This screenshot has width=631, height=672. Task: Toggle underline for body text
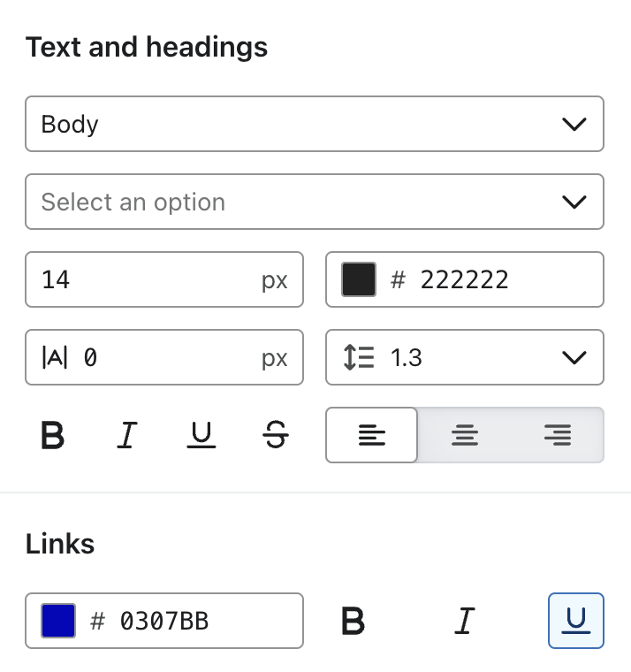(201, 435)
